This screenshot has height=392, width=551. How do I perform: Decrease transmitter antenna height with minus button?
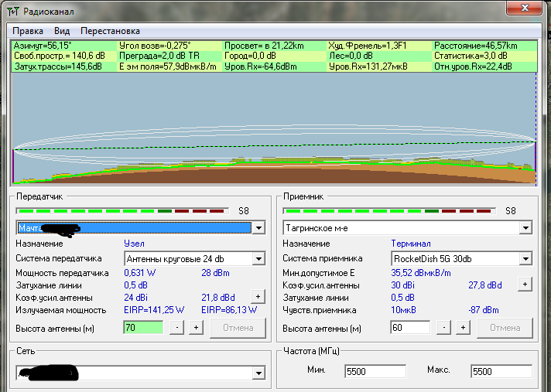pyautogui.click(x=177, y=328)
